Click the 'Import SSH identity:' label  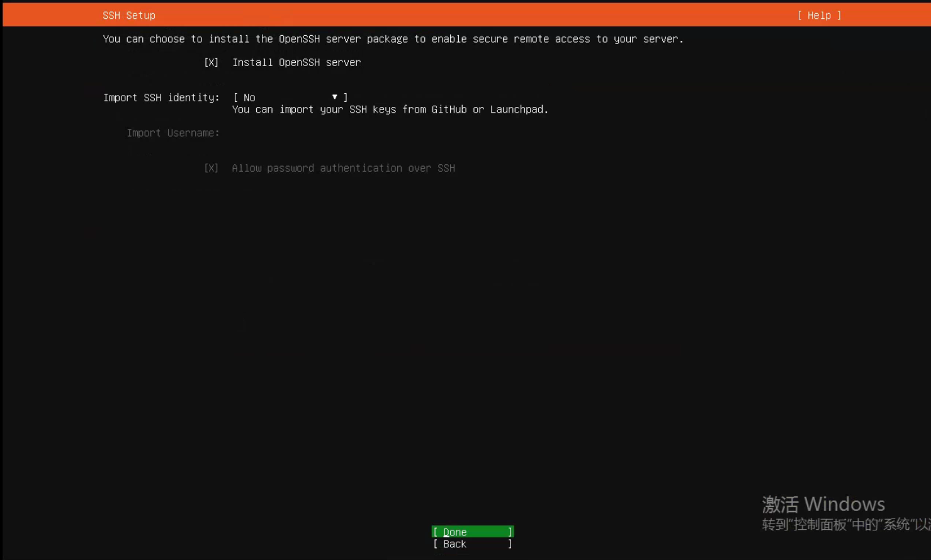(161, 98)
